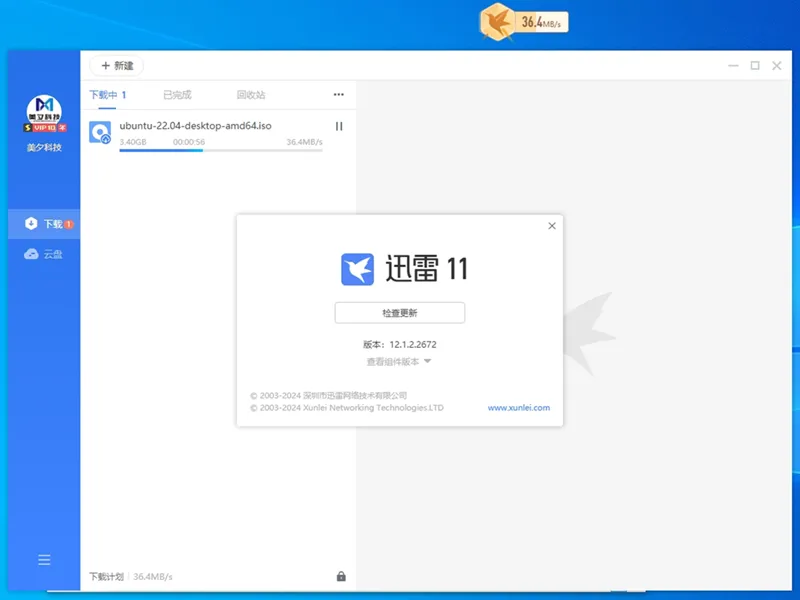Switch to the 下载中 tab
800x600 pixels.
click(x=108, y=95)
